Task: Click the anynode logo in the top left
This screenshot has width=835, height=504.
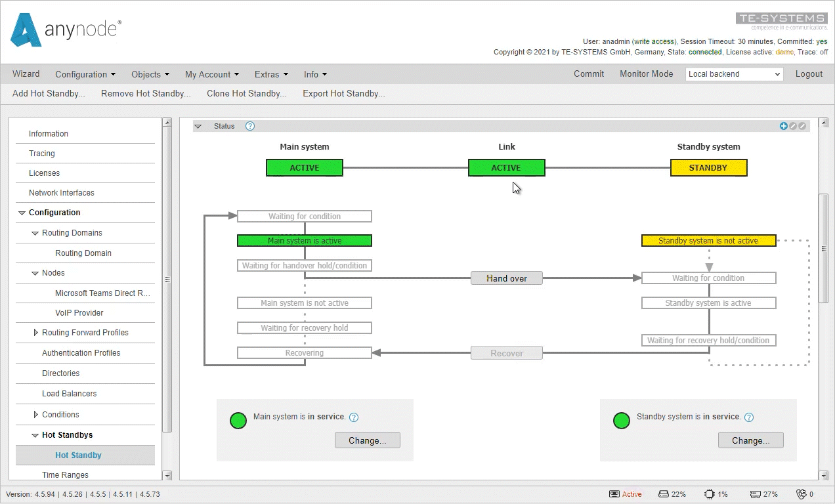Action: pyautogui.click(x=64, y=30)
